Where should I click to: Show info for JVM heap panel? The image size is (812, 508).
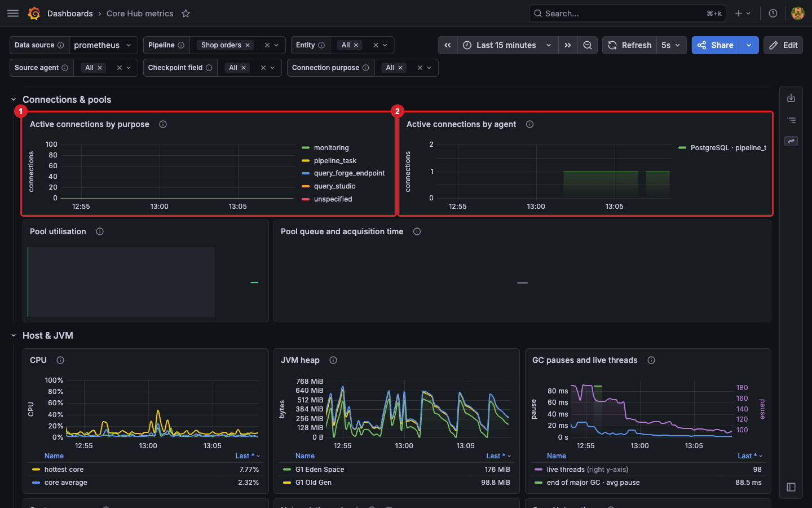[x=333, y=360]
